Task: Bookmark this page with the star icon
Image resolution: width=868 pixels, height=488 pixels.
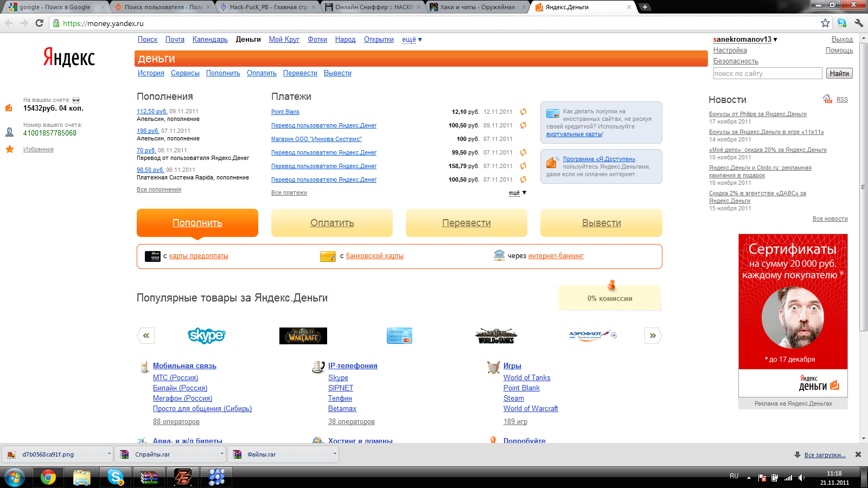Action: (x=825, y=23)
